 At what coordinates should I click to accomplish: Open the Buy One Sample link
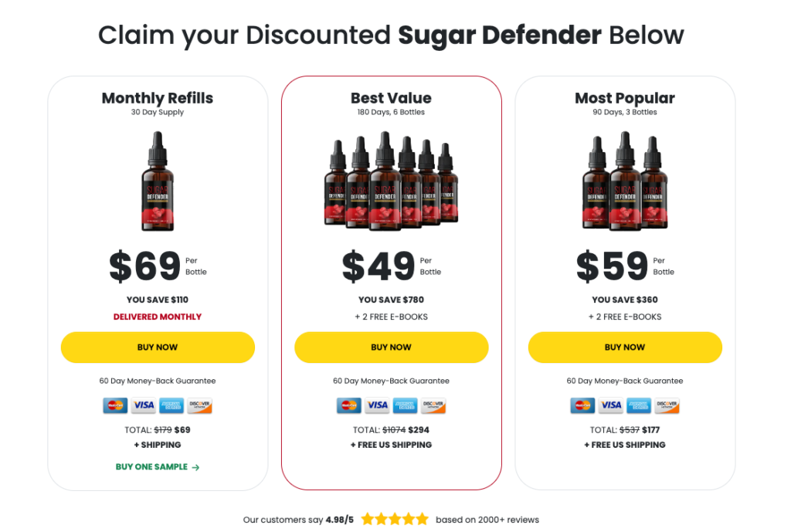158,467
